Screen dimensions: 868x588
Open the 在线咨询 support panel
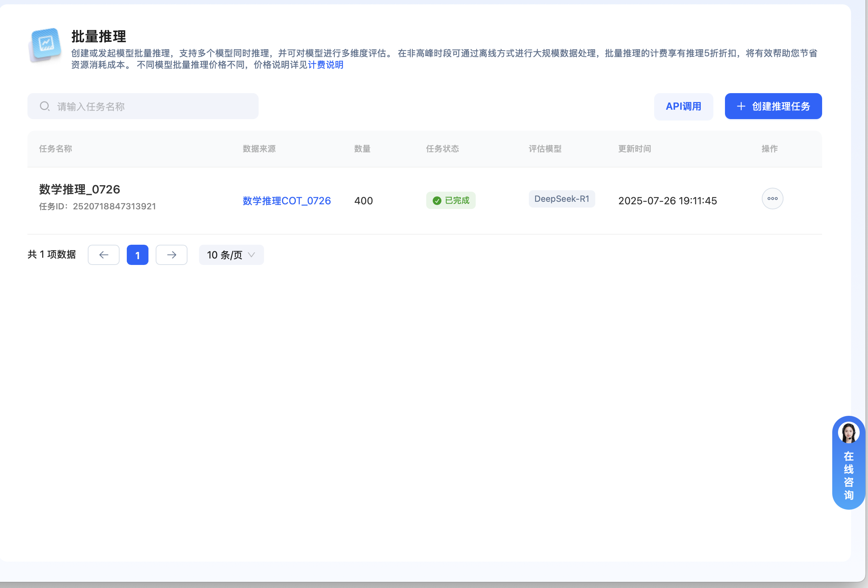tap(848, 475)
